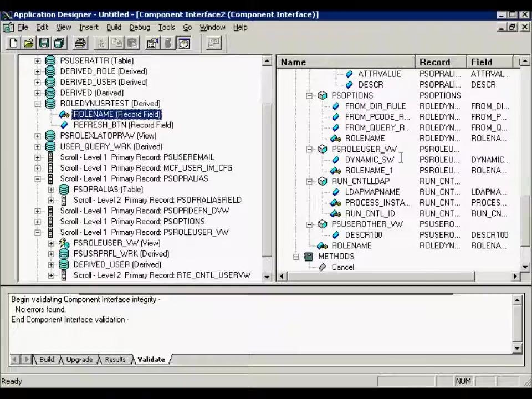
Task: Switch to the Upgrade output tab
Action: (x=79, y=359)
